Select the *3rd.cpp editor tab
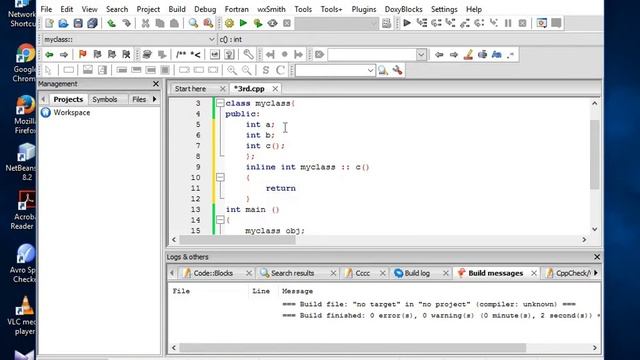 point(249,89)
